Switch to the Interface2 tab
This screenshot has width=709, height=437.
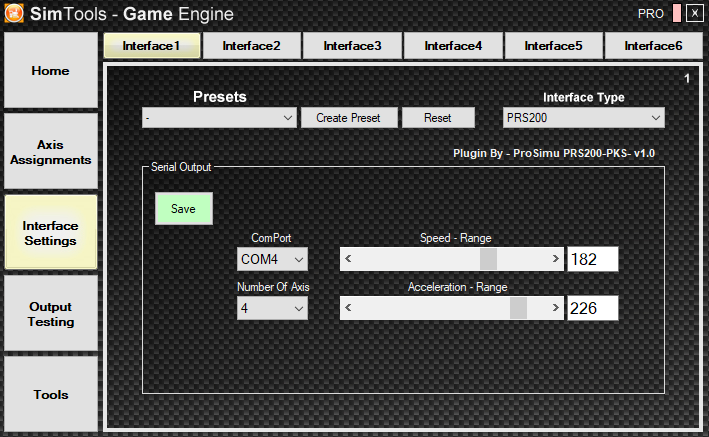click(251, 46)
